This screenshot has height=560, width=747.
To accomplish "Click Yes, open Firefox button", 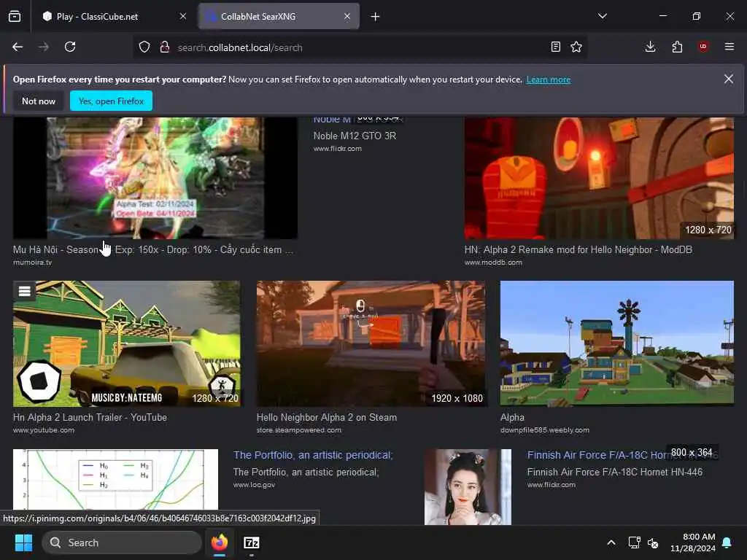I will coord(111,101).
